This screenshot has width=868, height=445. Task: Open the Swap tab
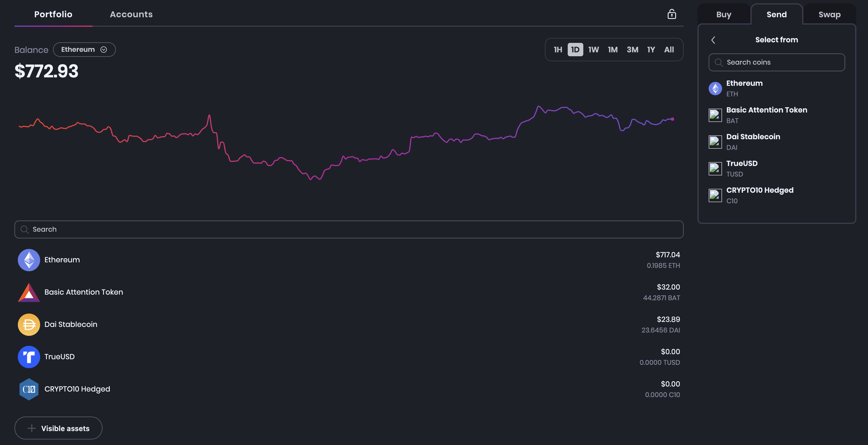pos(829,15)
